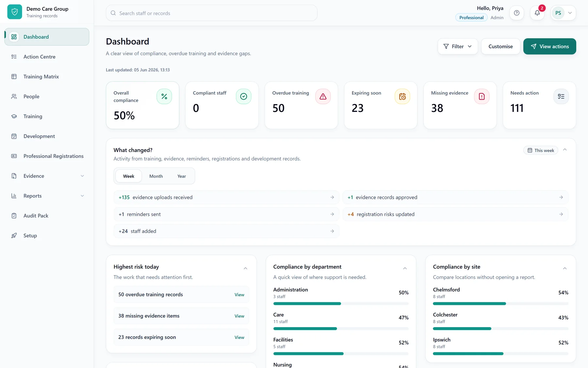The width and height of the screenshot is (588, 368).
Task: Click the Training graduation cap icon
Action: point(14,116)
